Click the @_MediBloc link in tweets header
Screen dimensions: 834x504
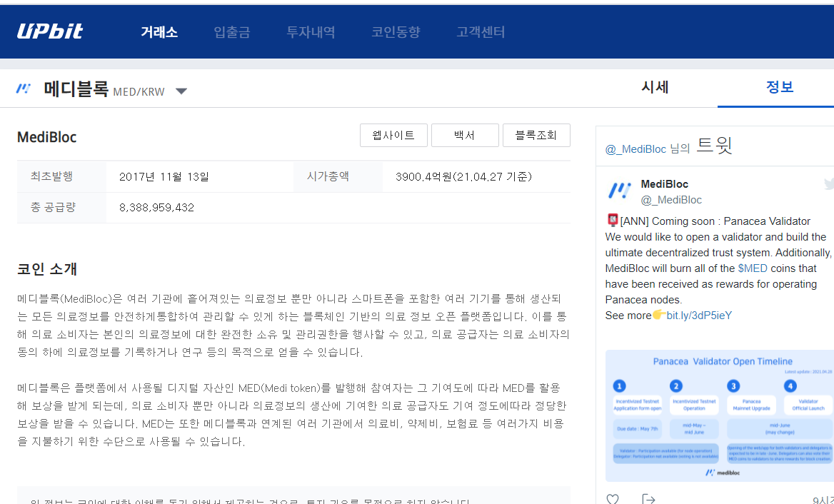(635, 149)
